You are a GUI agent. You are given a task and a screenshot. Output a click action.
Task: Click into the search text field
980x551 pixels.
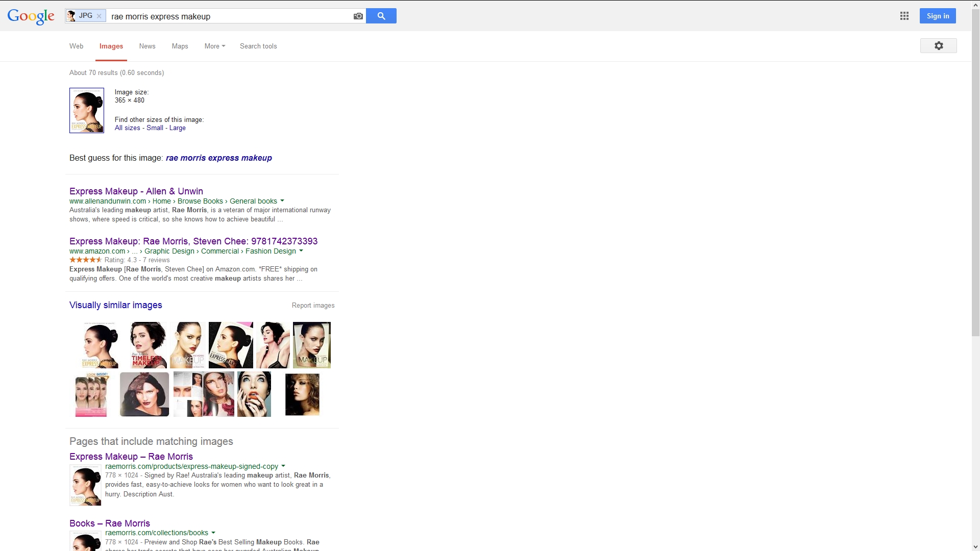[x=230, y=16]
